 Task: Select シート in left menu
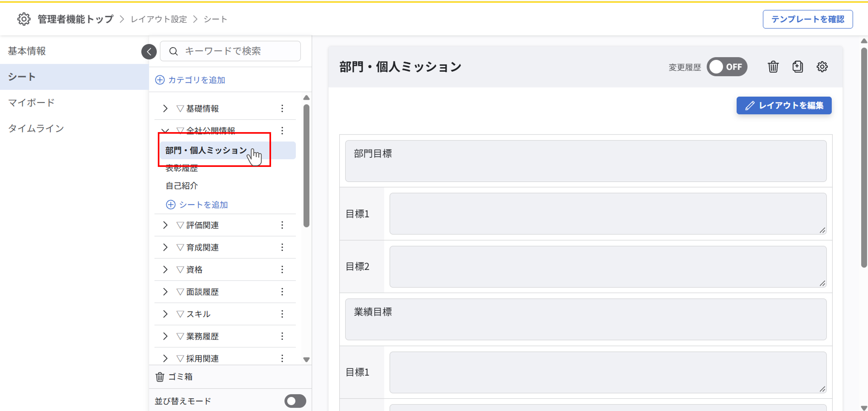click(x=74, y=77)
